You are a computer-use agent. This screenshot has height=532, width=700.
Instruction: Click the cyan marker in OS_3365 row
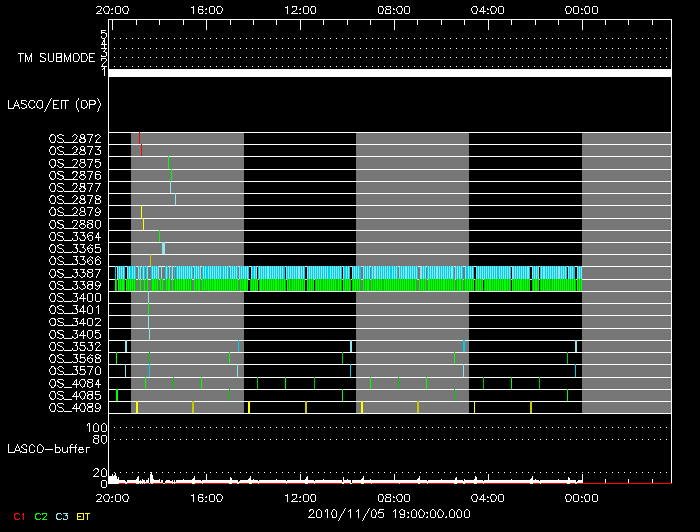pos(163,248)
